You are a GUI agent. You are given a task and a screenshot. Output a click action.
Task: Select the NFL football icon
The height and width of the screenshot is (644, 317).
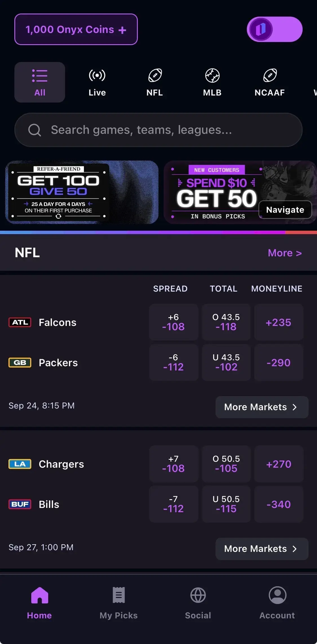click(155, 75)
